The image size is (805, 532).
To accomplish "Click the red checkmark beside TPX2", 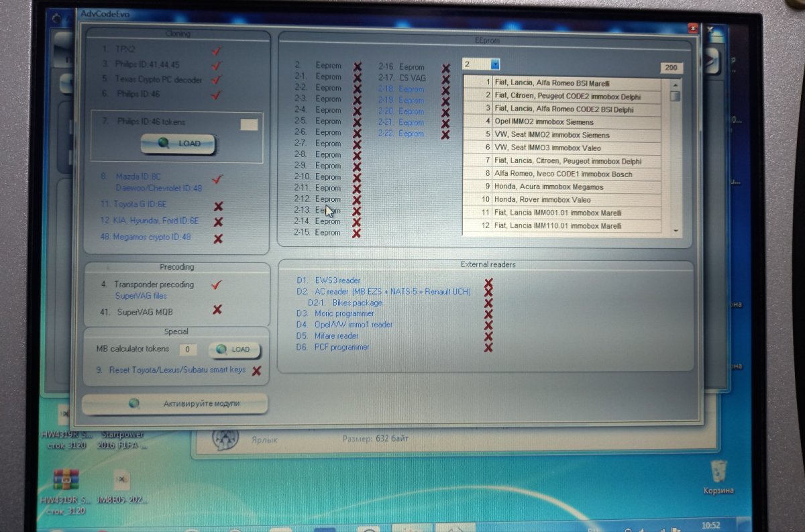I will click(216, 50).
